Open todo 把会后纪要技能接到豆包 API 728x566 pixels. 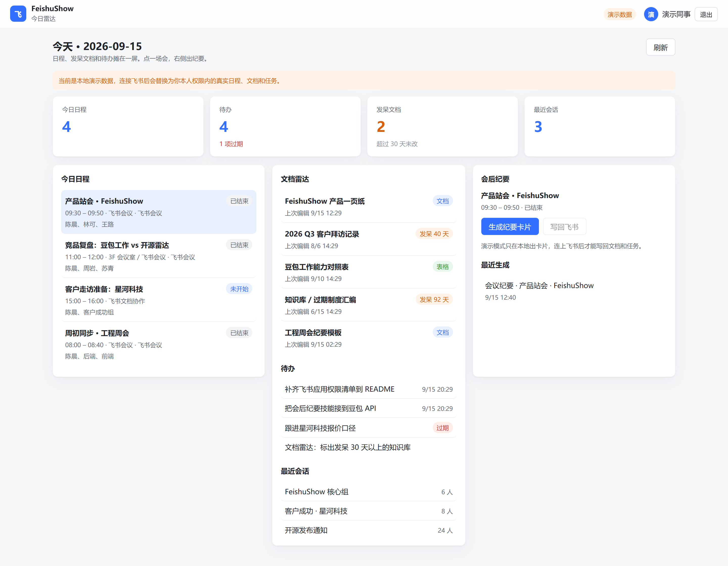(x=369, y=408)
